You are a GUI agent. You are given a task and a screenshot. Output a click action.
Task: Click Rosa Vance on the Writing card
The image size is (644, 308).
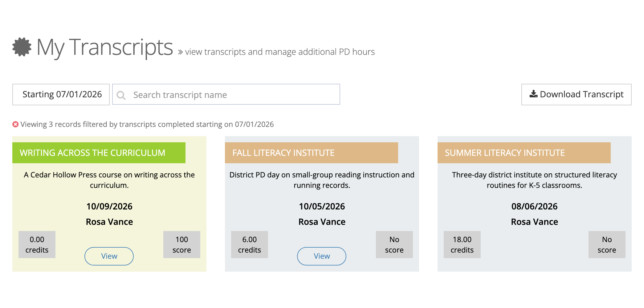point(109,222)
